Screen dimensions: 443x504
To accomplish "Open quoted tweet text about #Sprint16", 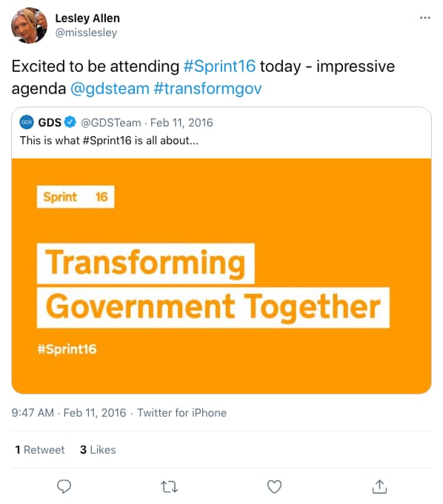I will pos(109,141).
